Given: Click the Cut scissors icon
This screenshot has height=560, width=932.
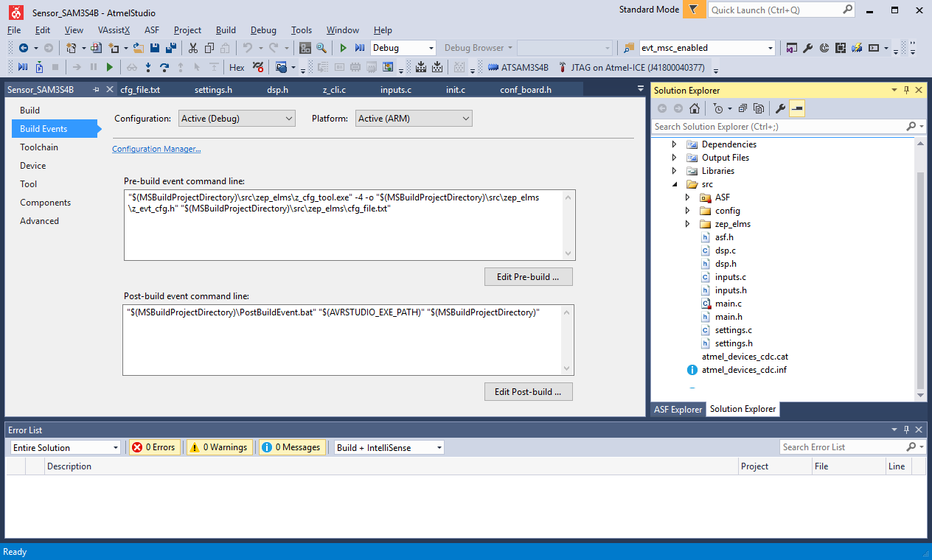Looking at the screenshot, I should (x=193, y=48).
